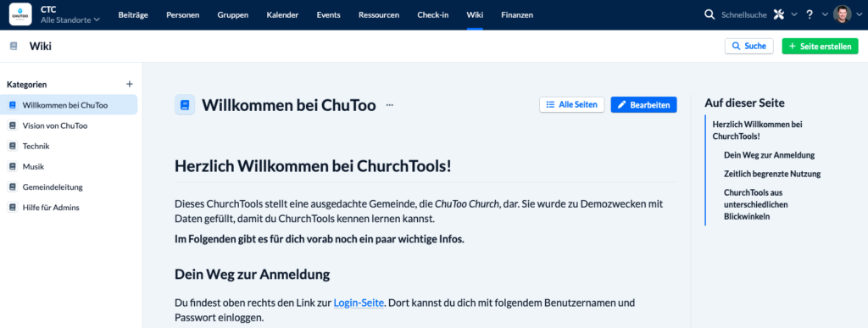
Task: Click the Schnellsuche search field
Action: point(744,15)
